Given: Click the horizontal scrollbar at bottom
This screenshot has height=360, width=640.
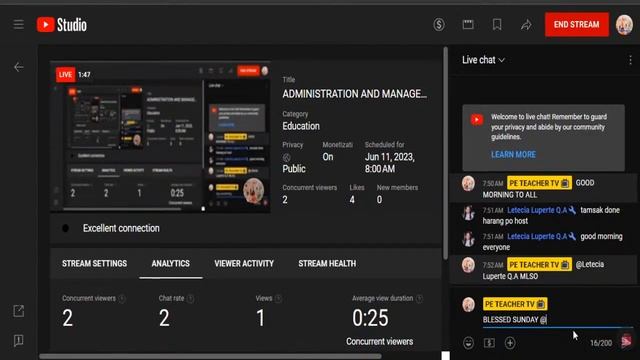Looking at the screenshot, I should (x=210, y=356).
